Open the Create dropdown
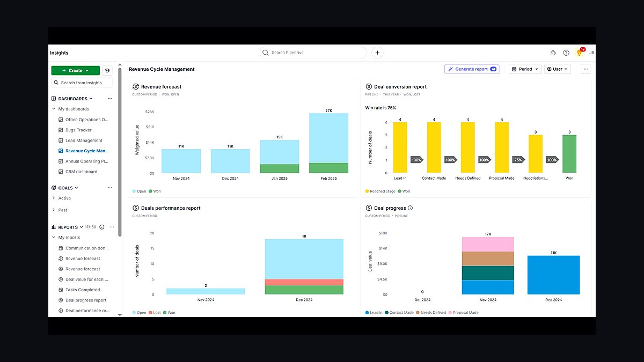The width and height of the screenshot is (644, 362). tap(76, 70)
